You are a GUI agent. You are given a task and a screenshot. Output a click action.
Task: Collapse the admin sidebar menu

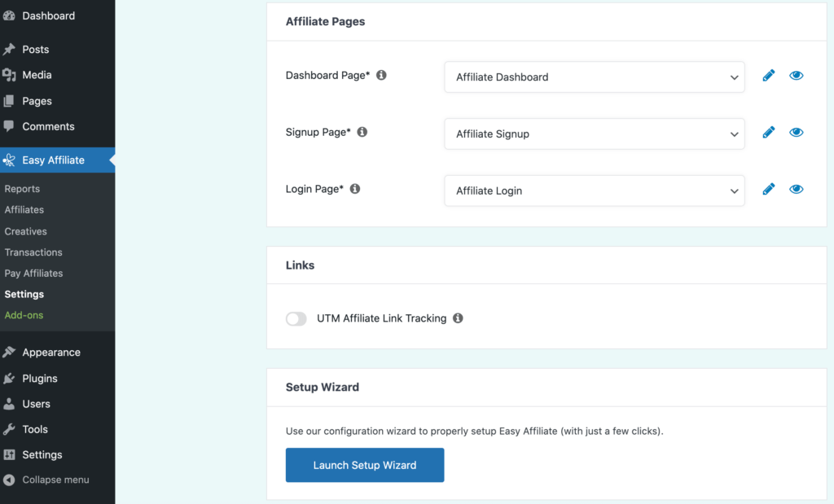[46, 480]
